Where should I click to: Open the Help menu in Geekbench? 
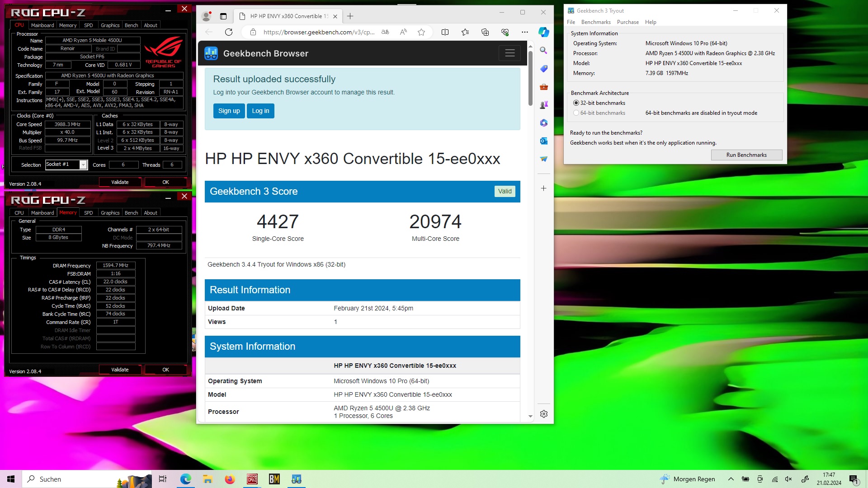pos(651,22)
